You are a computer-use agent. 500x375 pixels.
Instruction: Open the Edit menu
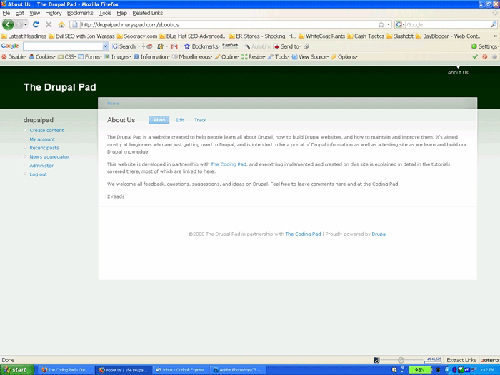(20, 13)
